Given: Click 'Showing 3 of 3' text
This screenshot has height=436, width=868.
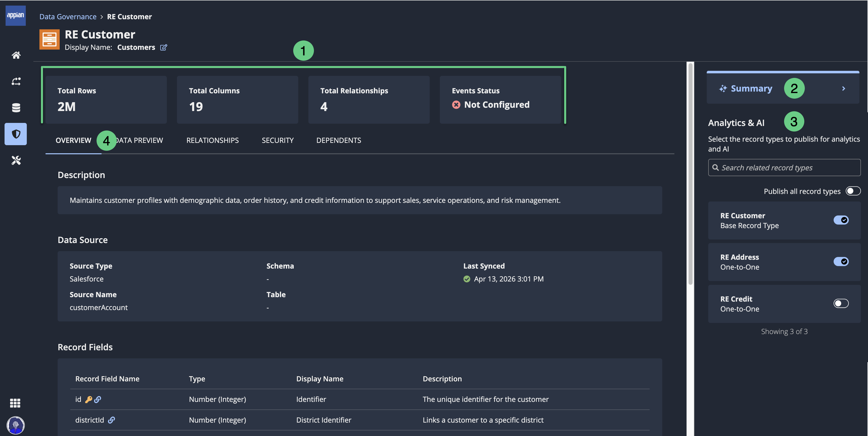Looking at the screenshot, I should (x=784, y=332).
